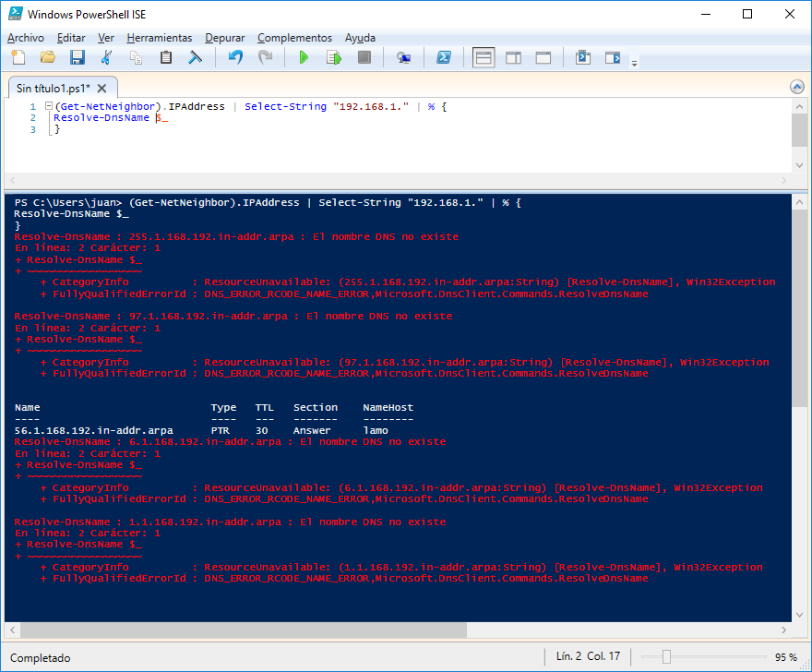Open a New Remote PowerShell Tab

(403, 56)
